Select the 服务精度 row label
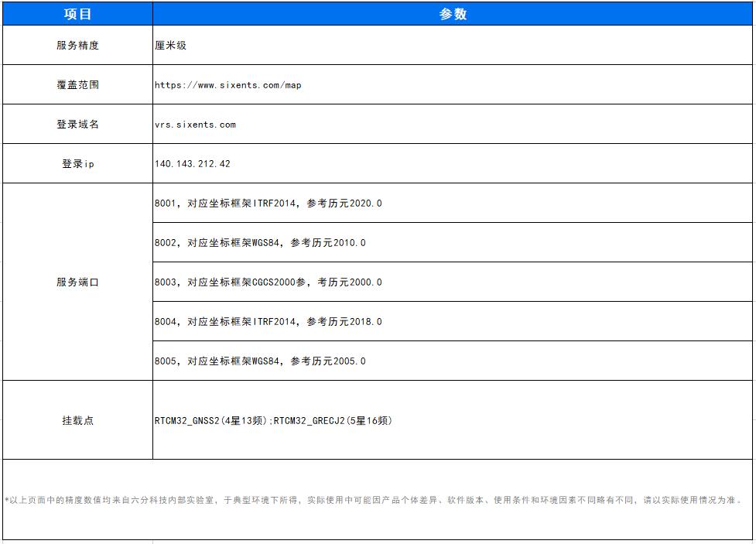The image size is (756, 544). (x=77, y=46)
